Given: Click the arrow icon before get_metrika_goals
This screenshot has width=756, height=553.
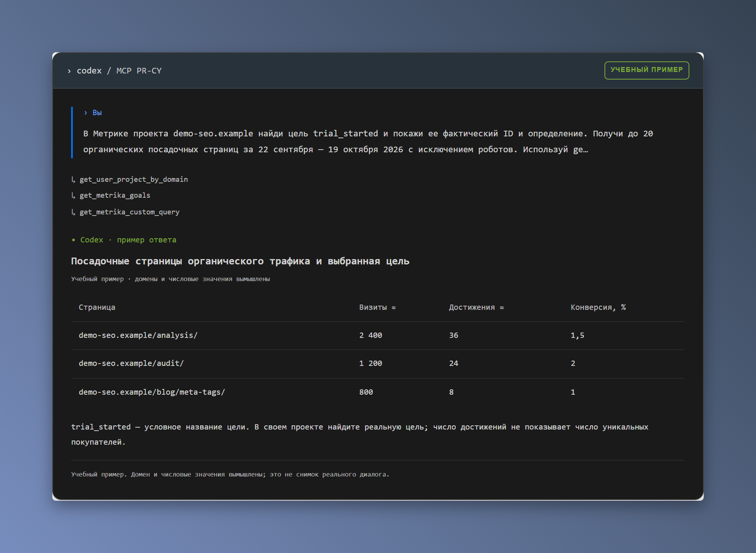Looking at the screenshot, I should click(73, 195).
